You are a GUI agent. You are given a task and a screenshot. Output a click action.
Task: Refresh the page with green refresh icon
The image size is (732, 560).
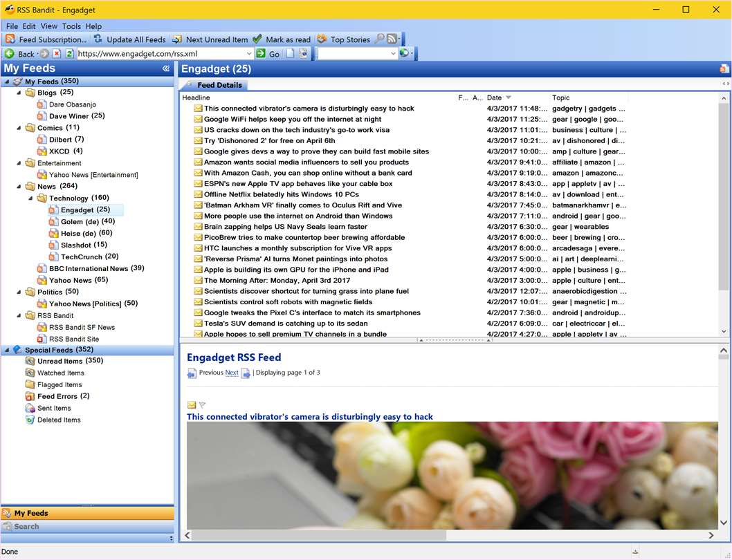coord(69,54)
